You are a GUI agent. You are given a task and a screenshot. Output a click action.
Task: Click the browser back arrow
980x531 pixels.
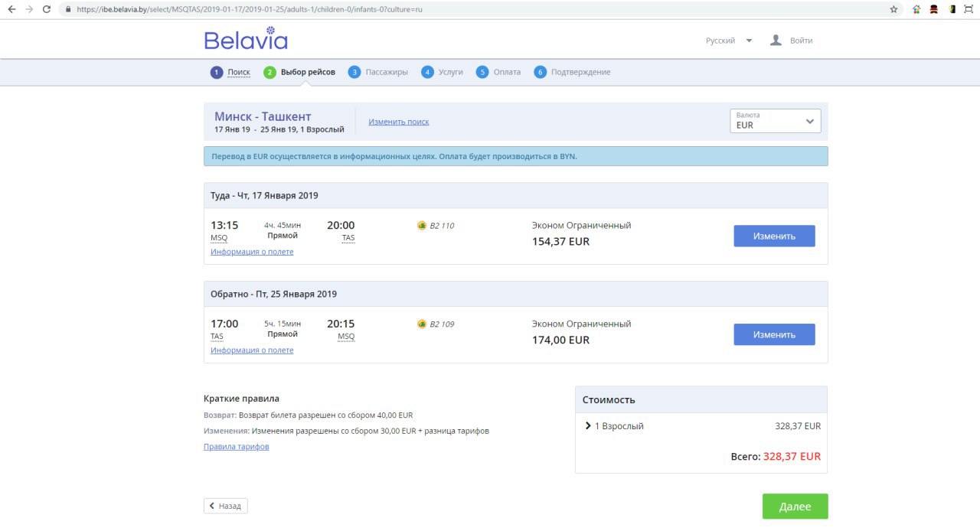11,9
